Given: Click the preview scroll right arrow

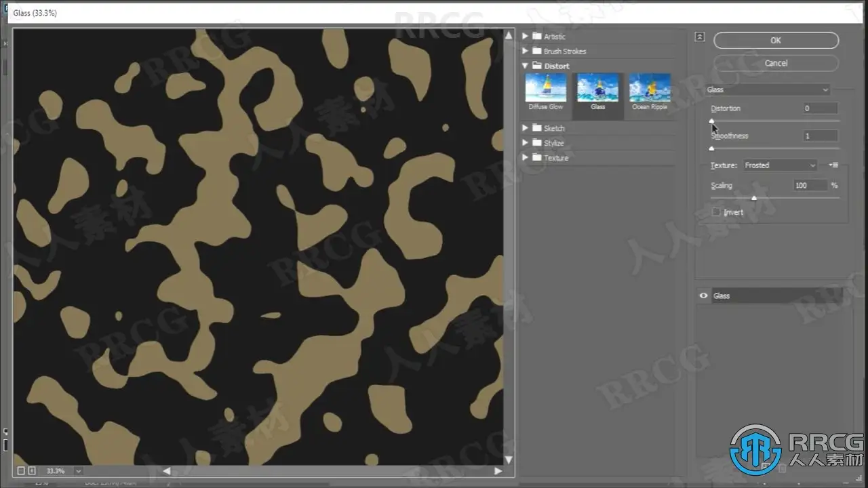Looking at the screenshot, I should (498, 470).
